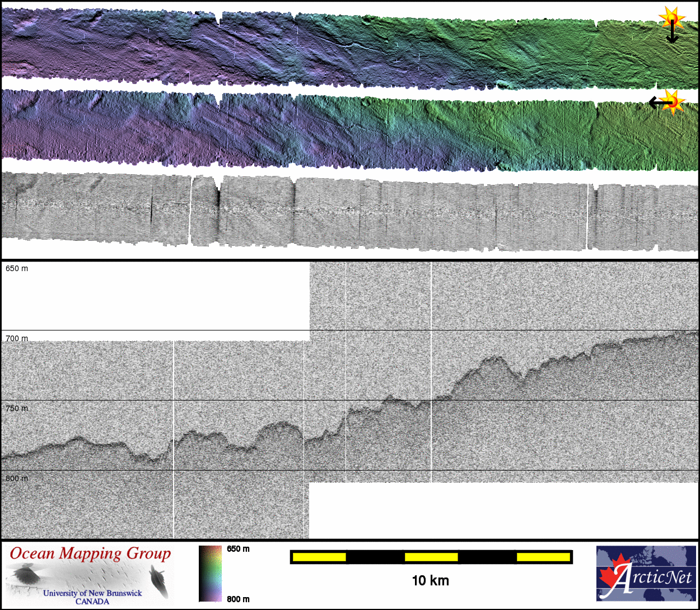Click the 10 km scale bar label
The width and height of the screenshot is (700, 610).
pyautogui.click(x=430, y=581)
